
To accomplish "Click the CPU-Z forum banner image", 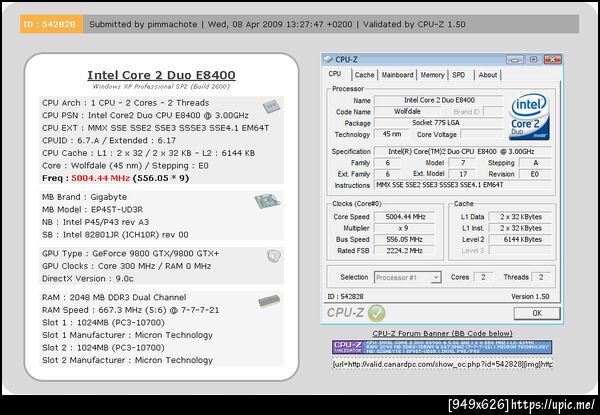I will (x=442, y=347).
